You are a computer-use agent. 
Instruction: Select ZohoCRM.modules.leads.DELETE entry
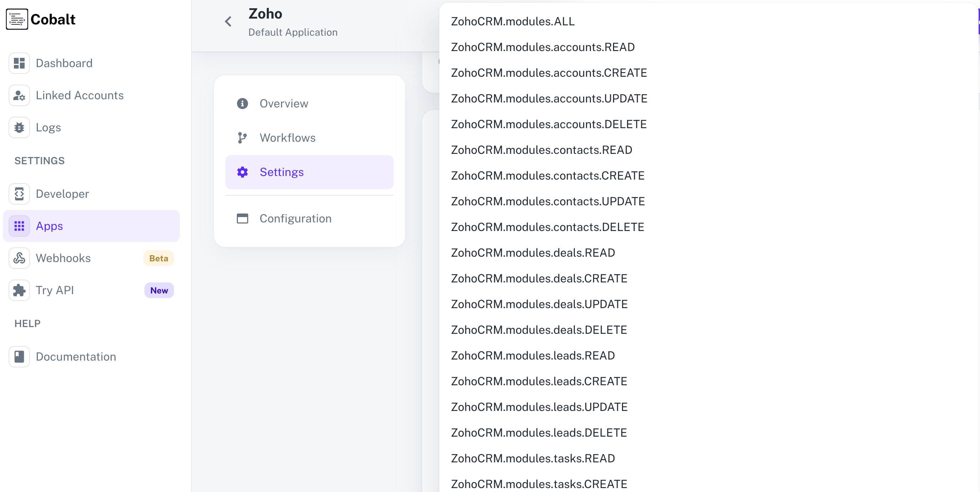point(538,432)
